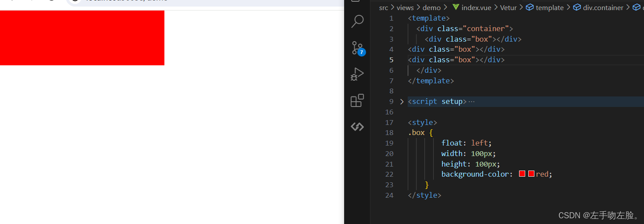The image size is (644, 224).
Task: Open the Run and Debug view
Action: coord(357,74)
